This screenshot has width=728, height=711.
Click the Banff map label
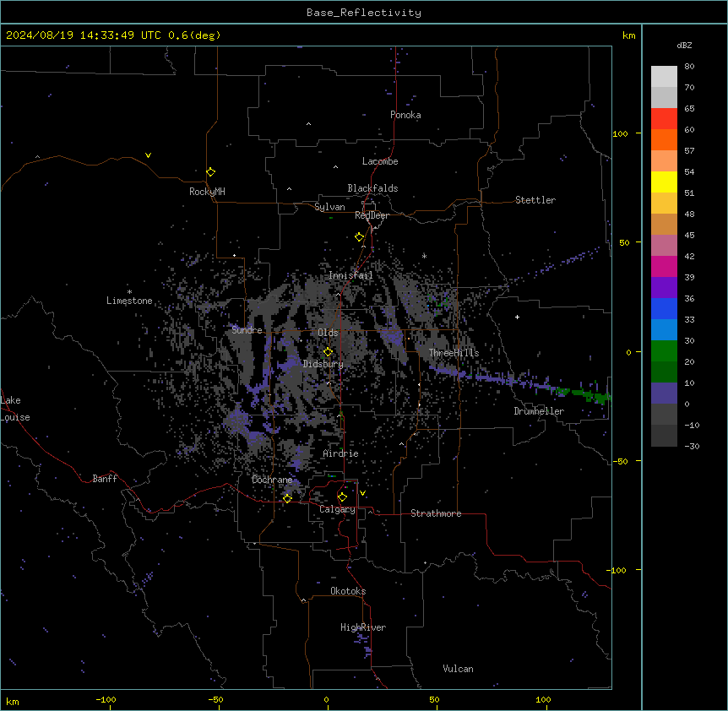coord(105,479)
